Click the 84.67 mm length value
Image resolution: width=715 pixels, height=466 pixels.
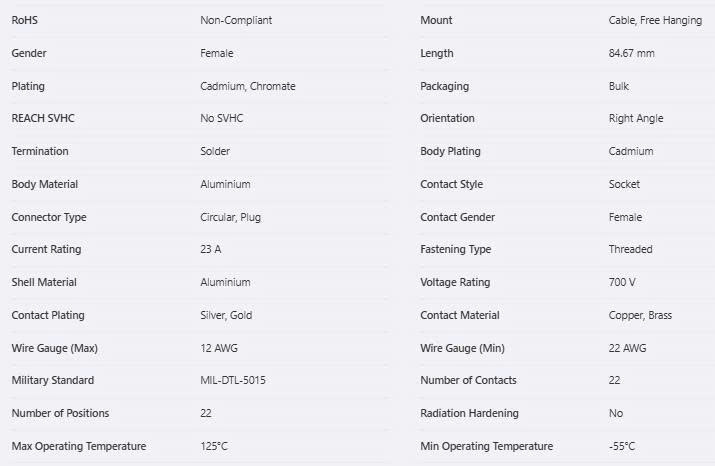632,53
